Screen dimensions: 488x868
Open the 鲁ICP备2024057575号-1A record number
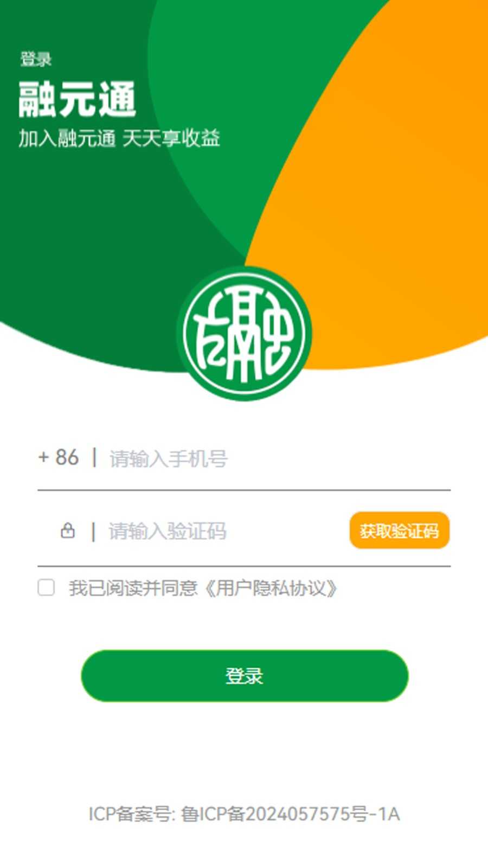(x=291, y=814)
